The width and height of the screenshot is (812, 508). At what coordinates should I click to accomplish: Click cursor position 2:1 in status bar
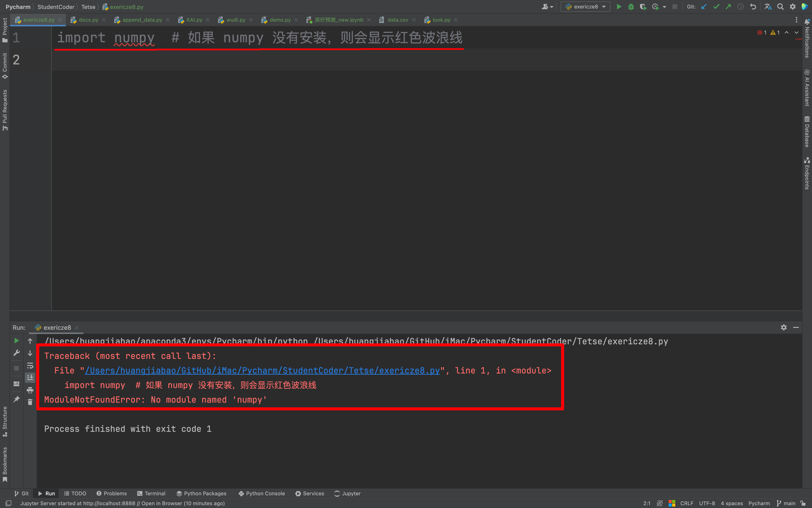click(647, 503)
